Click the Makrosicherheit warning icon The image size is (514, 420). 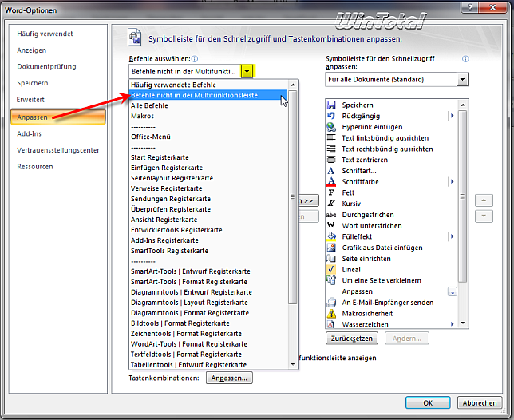(331, 314)
